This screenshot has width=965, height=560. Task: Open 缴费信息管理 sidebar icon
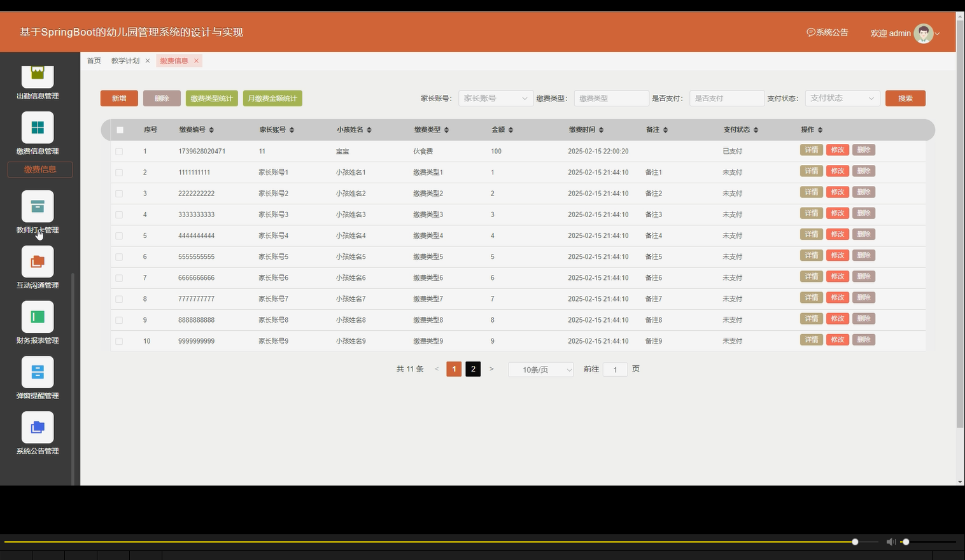point(38,127)
